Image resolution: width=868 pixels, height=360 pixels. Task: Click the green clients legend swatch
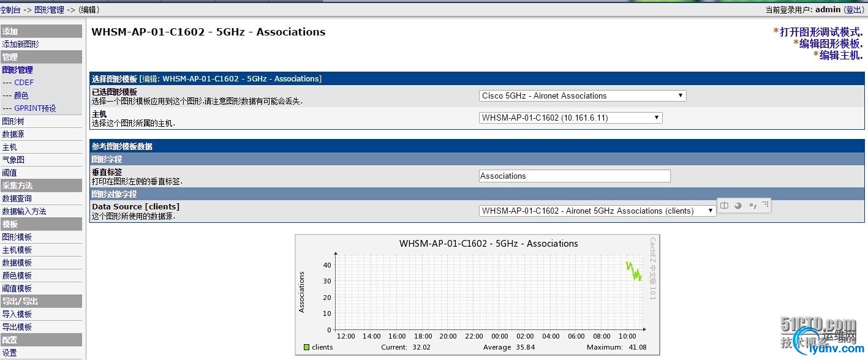(306, 347)
